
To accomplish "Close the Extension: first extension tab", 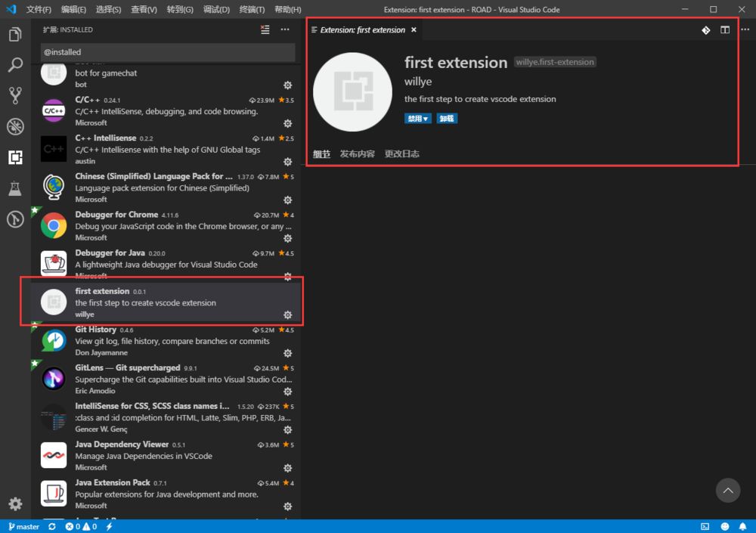I will [x=414, y=30].
